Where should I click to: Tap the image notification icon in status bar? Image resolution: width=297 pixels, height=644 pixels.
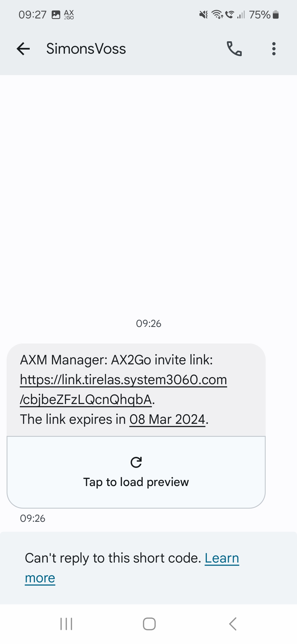click(56, 15)
